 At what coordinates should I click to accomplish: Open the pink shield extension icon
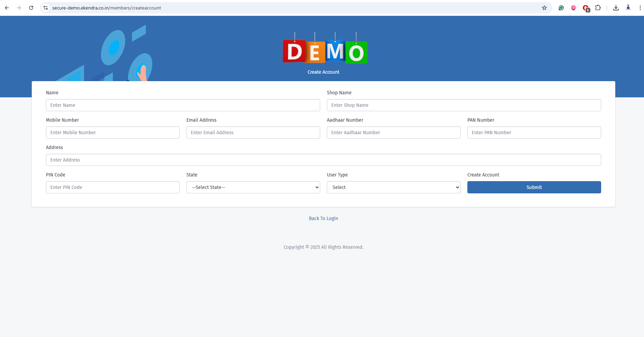tap(573, 8)
